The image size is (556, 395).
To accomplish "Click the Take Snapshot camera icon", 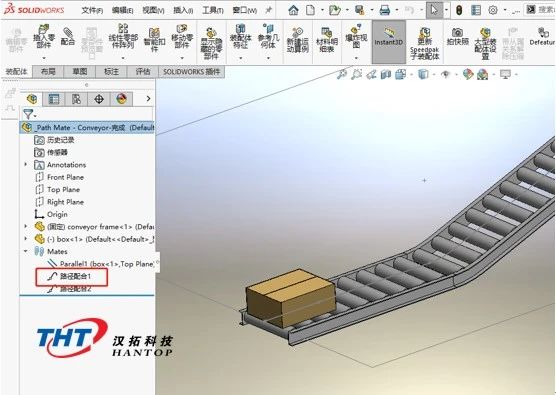I will coord(457,37).
